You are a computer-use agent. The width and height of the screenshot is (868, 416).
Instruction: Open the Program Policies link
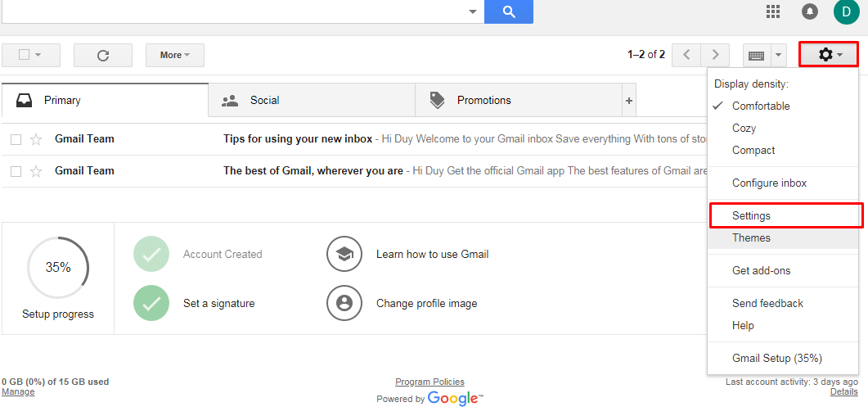tap(430, 382)
